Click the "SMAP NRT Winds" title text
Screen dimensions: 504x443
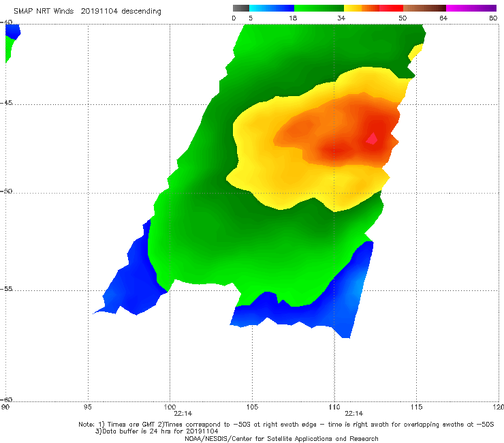click(44, 12)
